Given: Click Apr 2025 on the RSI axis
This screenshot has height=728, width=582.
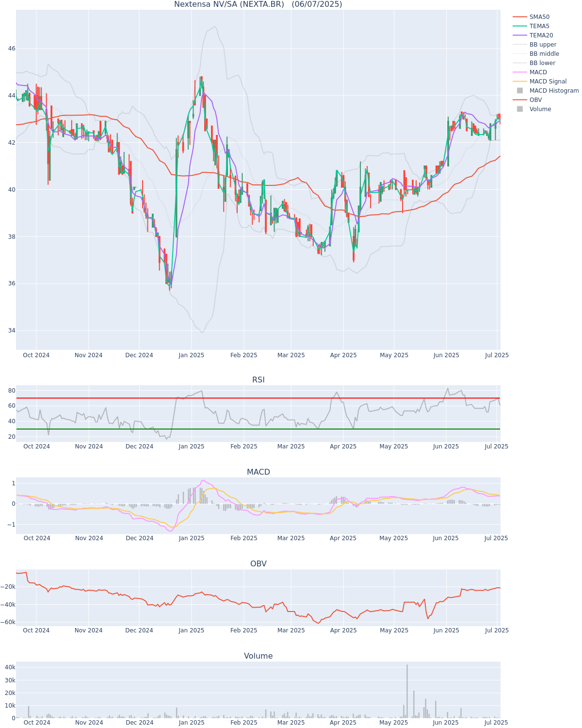Looking at the screenshot, I should pos(343,447).
